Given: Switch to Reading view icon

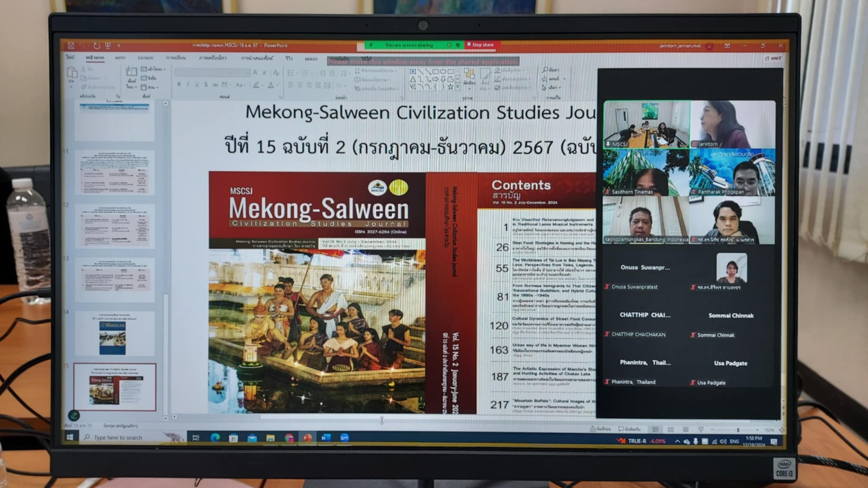Looking at the screenshot, I should click(685, 430).
